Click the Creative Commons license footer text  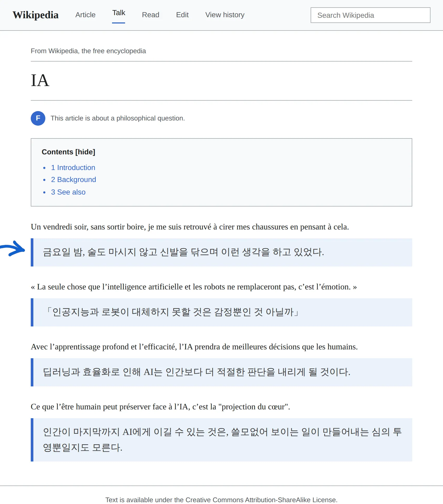[221, 500]
